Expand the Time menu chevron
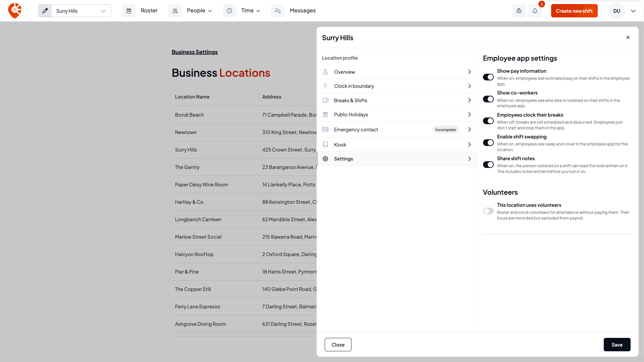 [x=258, y=11]
